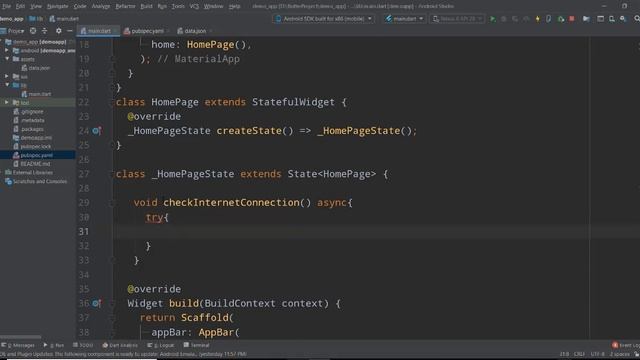Click the main.dart breadcrumb in navigation bar
The image size is (640, 360).
[x=64, y=19]
